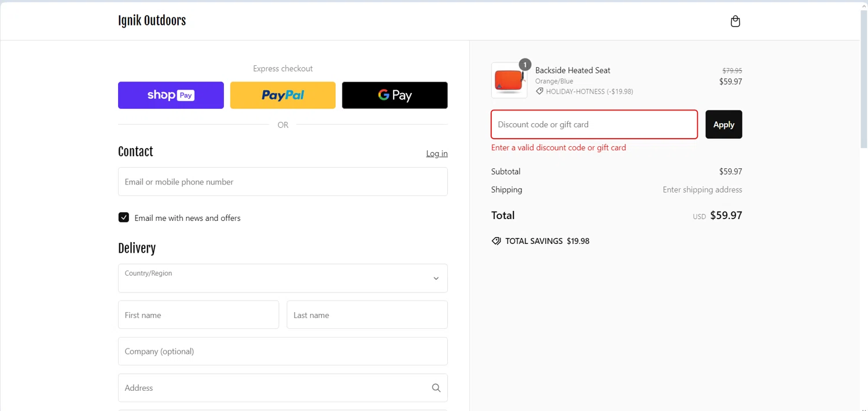Click the Backside Heated Seat product thumbnail
Viewport: 868px width, 411px height.
(509, 80)
